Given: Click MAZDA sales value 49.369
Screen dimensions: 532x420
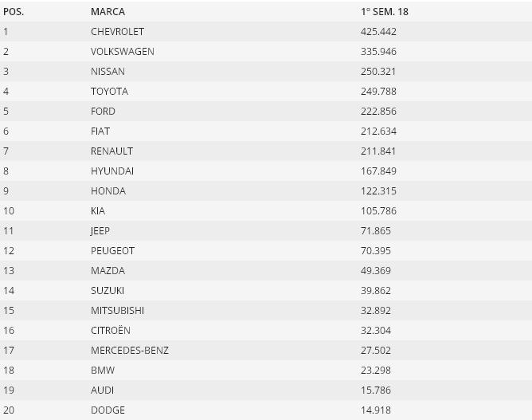Looking at the screenshot, I should (x=376, y=271).
